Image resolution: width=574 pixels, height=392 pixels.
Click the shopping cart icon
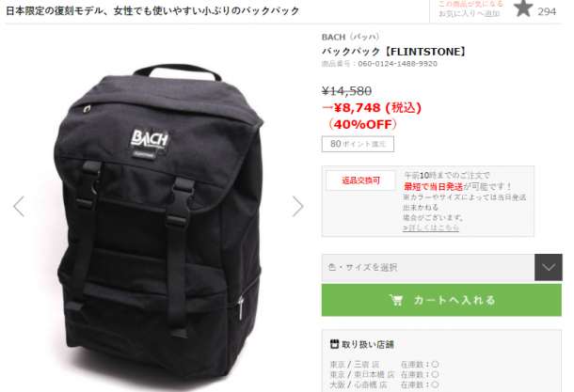tap(396, 300)
